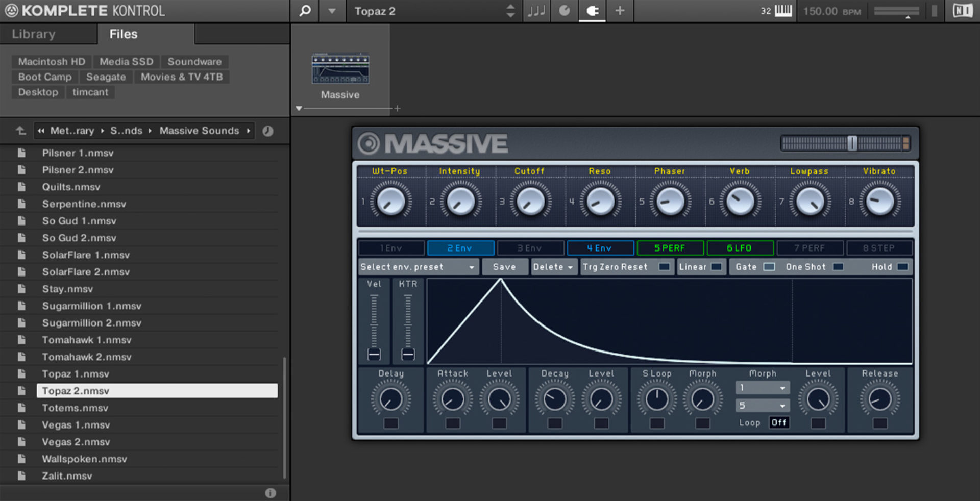Toggle One Shot mode for the envelope
This screenshot has height=501, width=980.
838,266
